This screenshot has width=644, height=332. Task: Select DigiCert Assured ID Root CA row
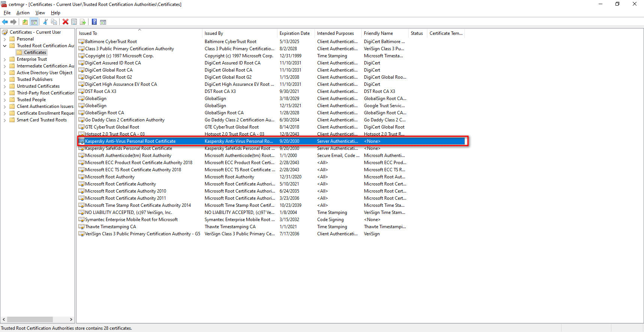click(113, 63)
